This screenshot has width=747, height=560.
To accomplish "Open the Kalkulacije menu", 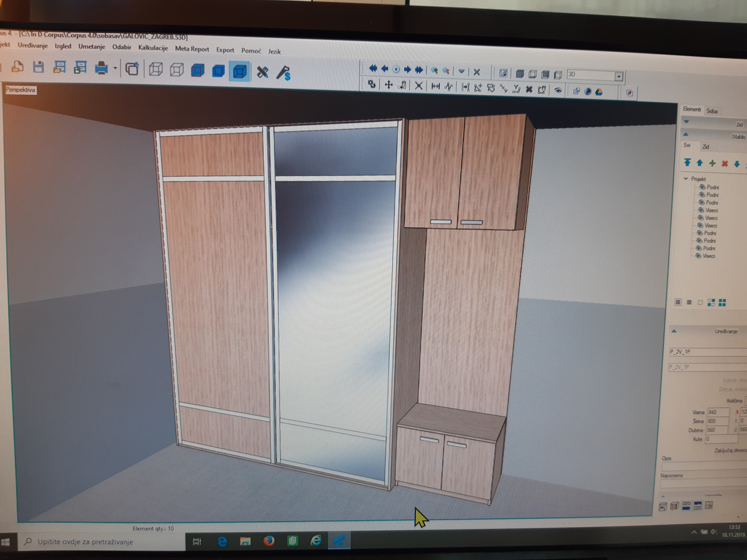I will coord(153,48).
